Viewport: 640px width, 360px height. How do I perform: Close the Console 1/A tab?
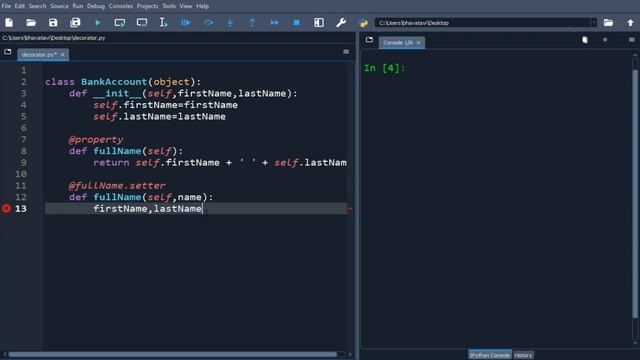418,42
